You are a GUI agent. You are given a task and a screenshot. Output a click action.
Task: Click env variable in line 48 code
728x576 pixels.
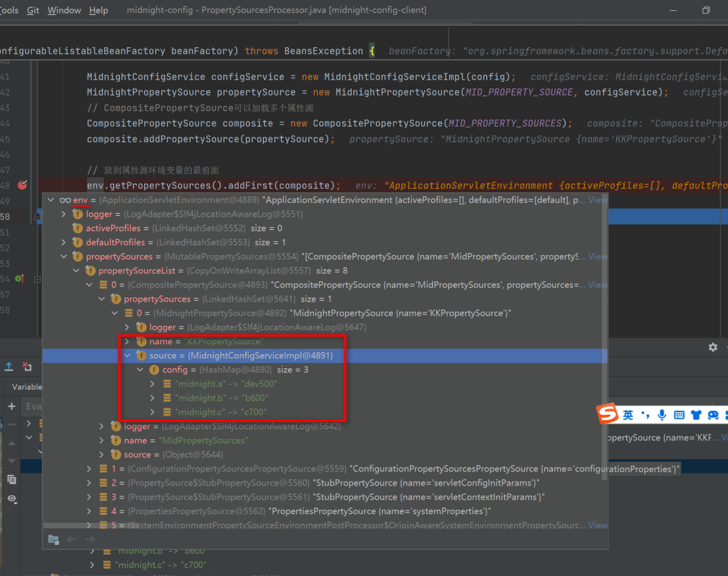tap(95, 185)
